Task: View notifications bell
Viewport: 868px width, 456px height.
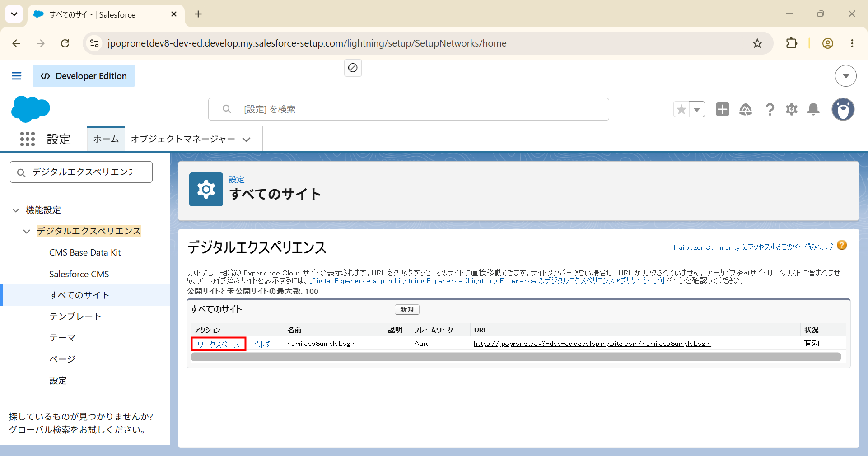Action: [x=813, y=109]
